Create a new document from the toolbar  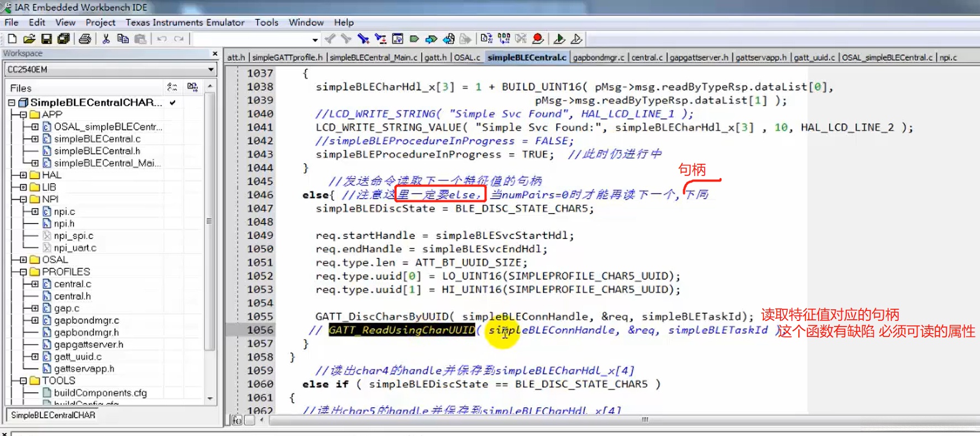pos(12,39)
